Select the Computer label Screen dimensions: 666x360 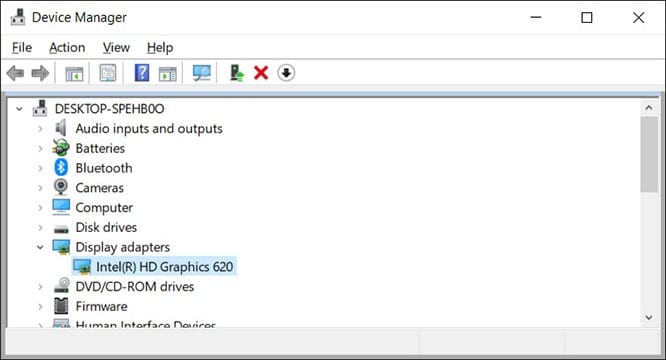[x=104, y=208]
